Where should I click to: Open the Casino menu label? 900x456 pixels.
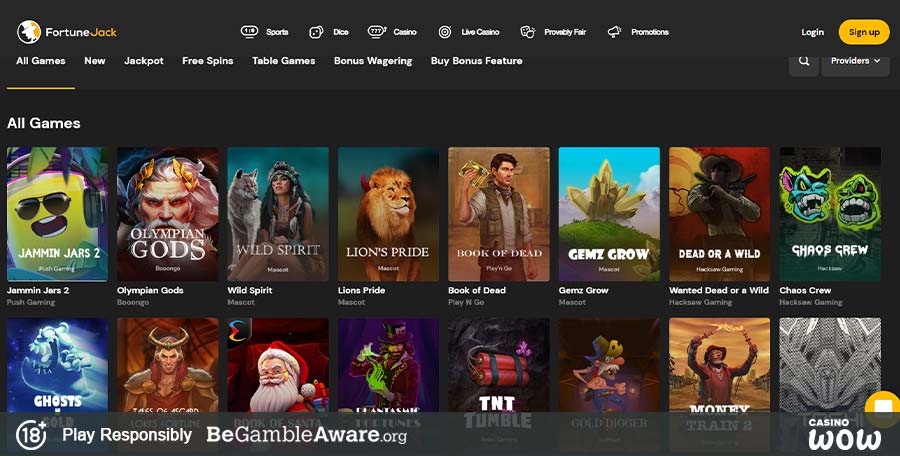405,32
